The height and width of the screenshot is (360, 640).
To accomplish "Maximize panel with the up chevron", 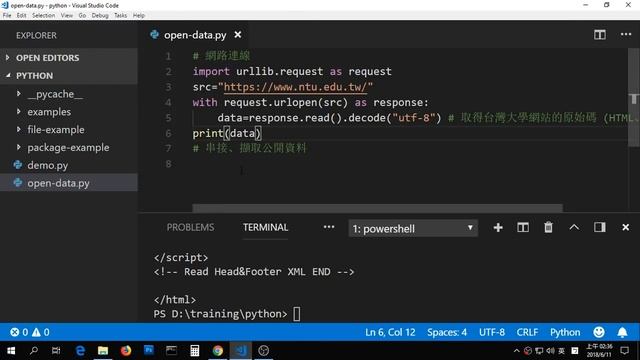I will [x=574, y=227].
